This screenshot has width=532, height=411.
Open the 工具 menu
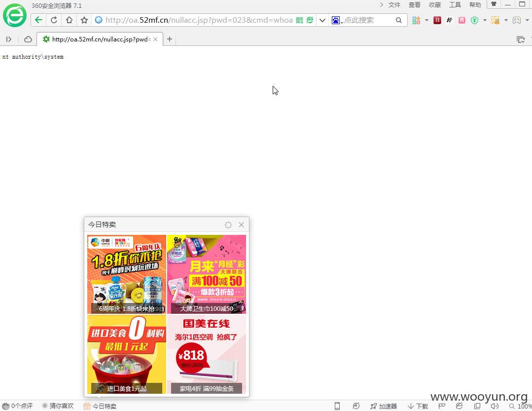455,5
